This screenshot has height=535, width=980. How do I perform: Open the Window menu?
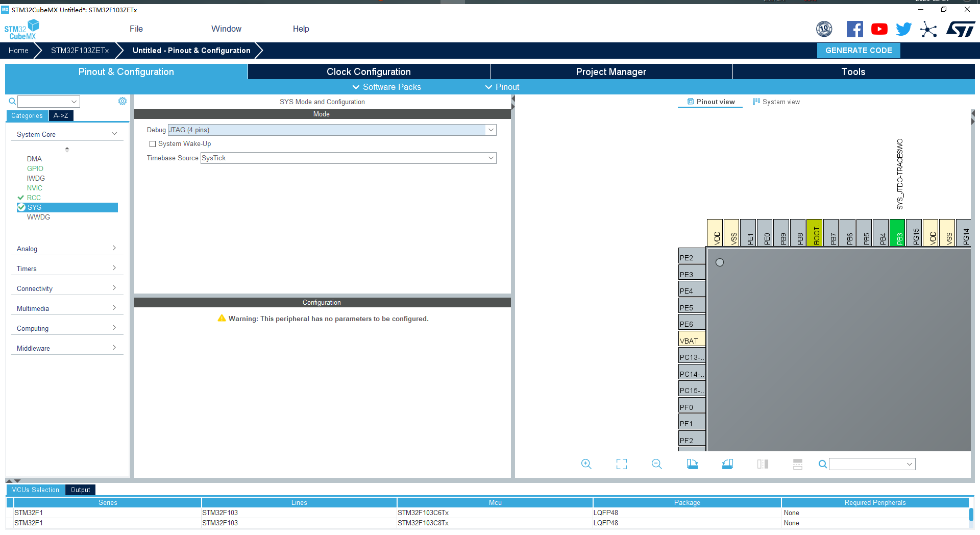226,29
